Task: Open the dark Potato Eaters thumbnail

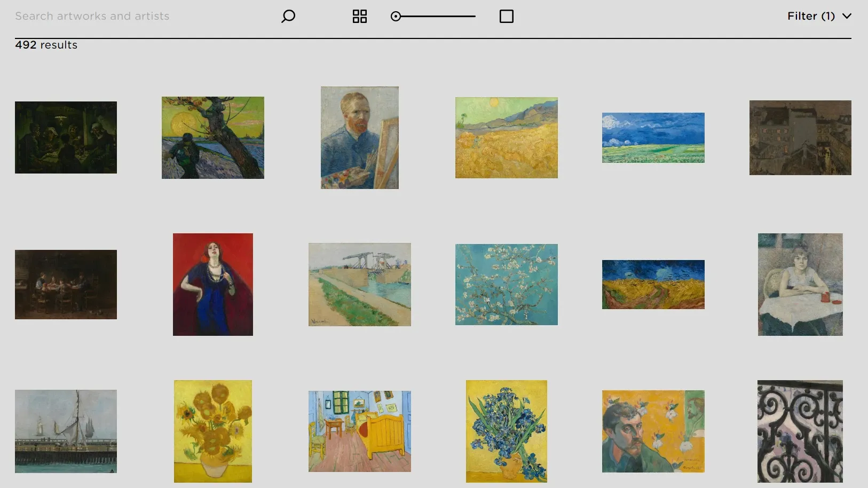Action: (x=66, y=137)
